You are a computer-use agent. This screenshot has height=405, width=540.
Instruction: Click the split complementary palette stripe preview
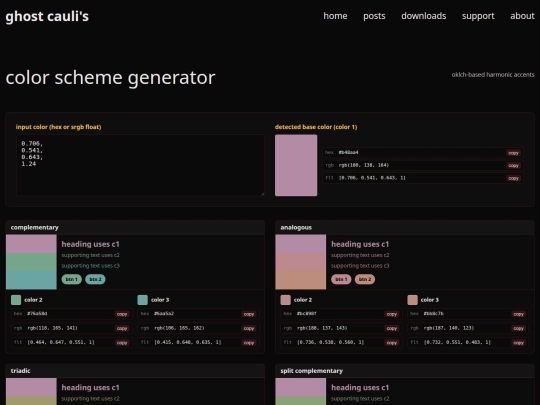(x=301, y=392)
